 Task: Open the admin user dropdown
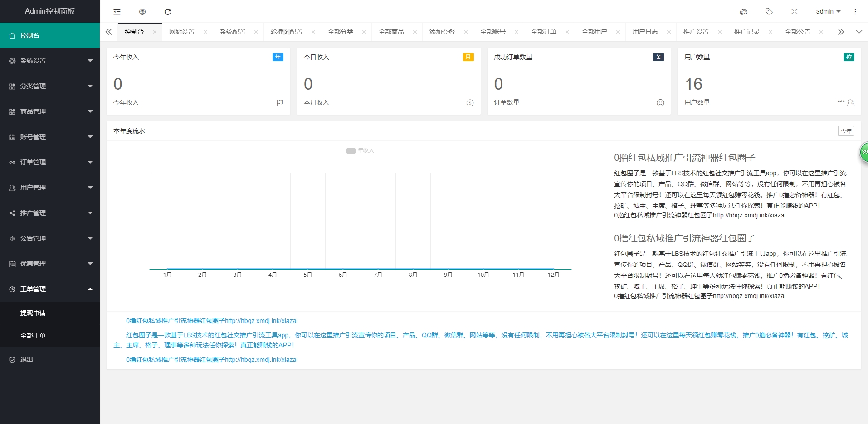tap(828, 12)
